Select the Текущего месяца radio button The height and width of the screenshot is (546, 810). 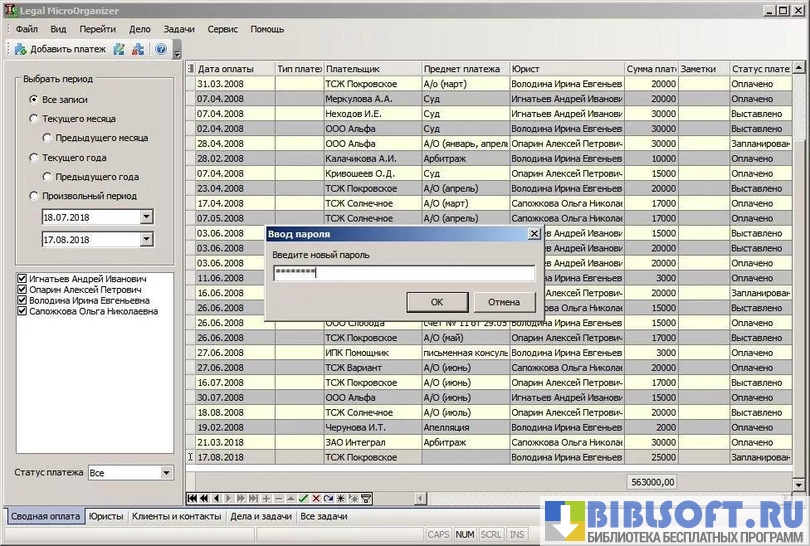[34, 118]
